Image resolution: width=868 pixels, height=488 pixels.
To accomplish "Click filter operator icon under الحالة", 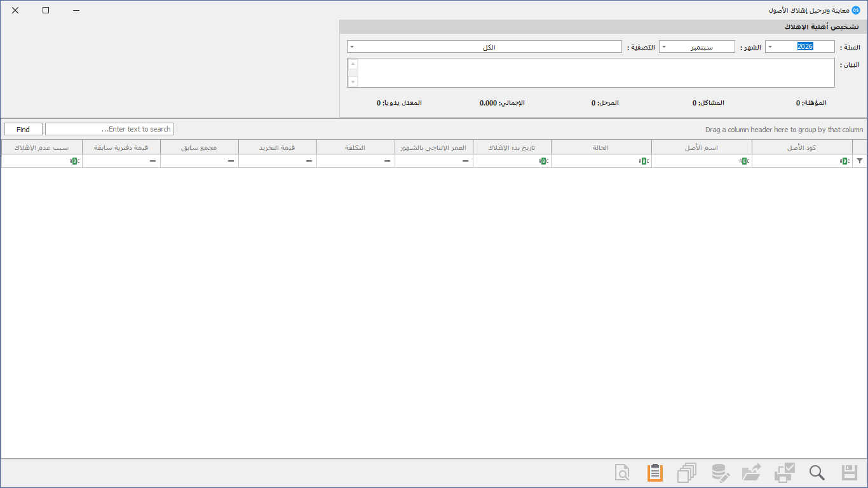I will click(x=644, y=161).
